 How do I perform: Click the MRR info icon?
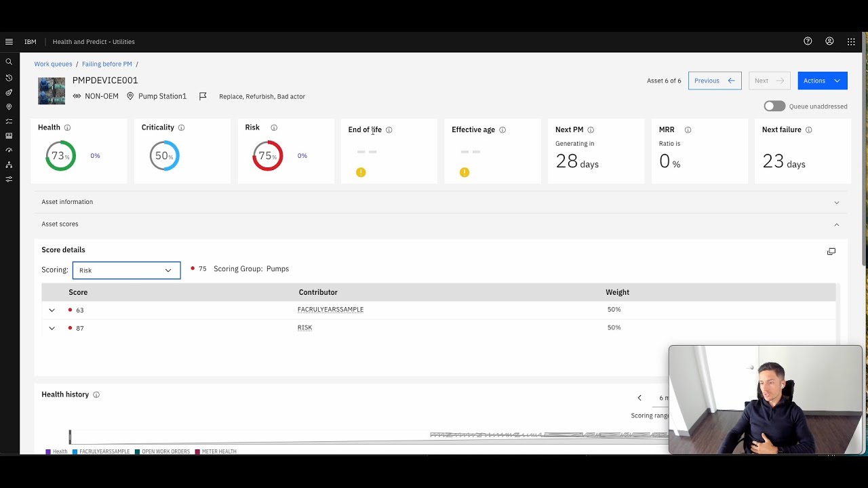pos(688,129)
